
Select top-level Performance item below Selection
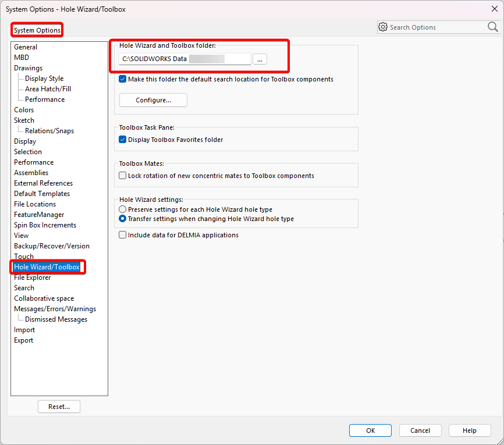coord(34,162)
